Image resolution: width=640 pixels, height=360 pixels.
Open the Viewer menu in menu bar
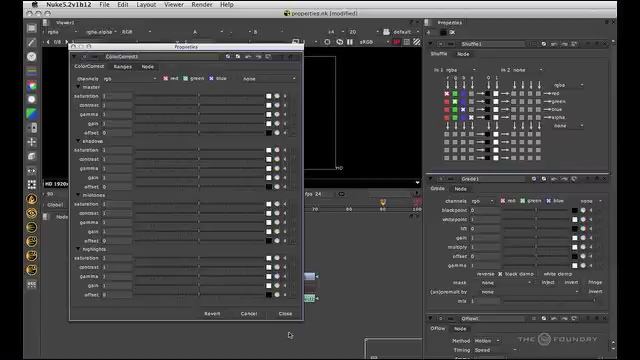(x=174, y=4)
